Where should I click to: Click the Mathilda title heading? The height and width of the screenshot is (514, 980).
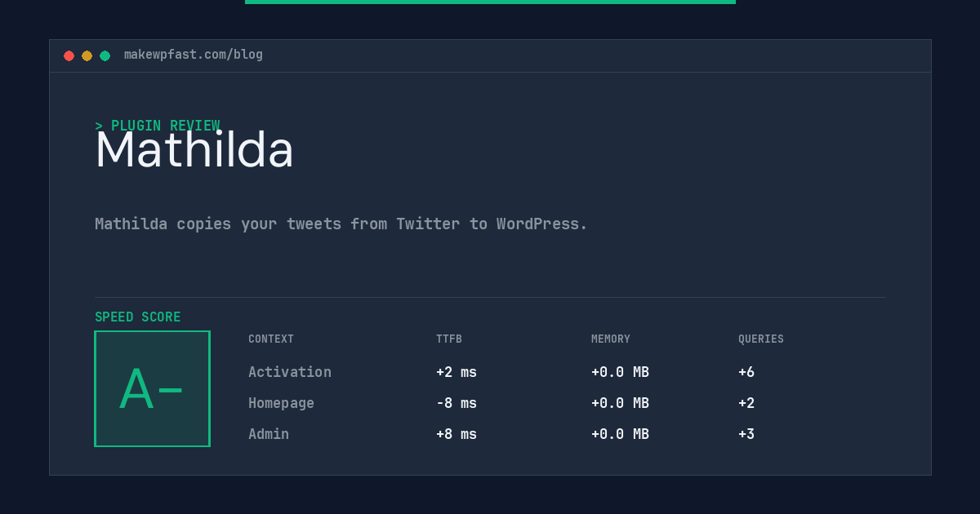point(194,150)
